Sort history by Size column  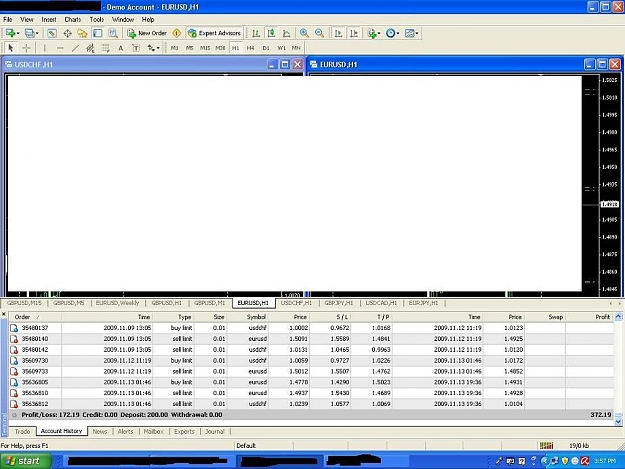coord(210,317)
